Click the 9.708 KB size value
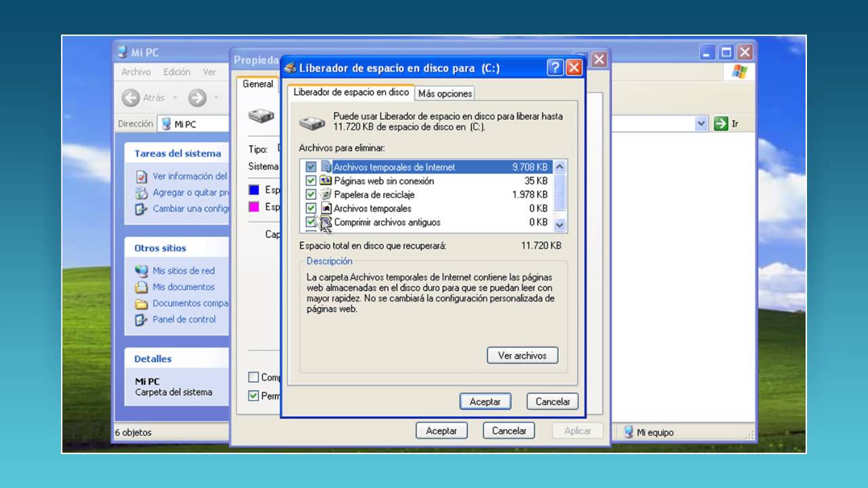 coord(530,167)
